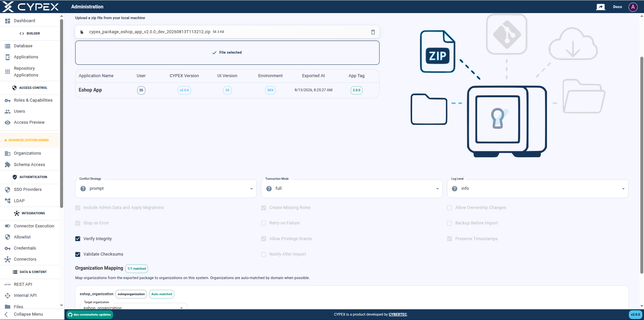
Task: Click the REST API http icon
Action: [x=7, y=284]
